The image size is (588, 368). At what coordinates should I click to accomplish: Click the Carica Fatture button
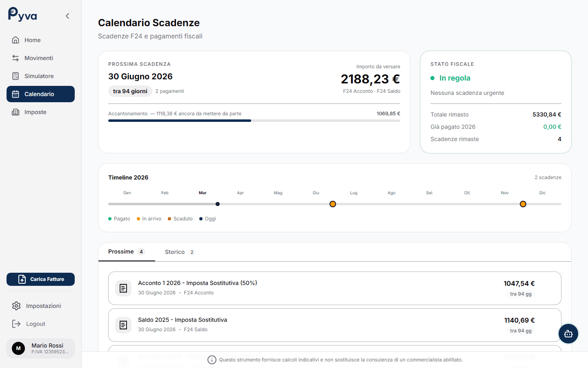(40, 279)
